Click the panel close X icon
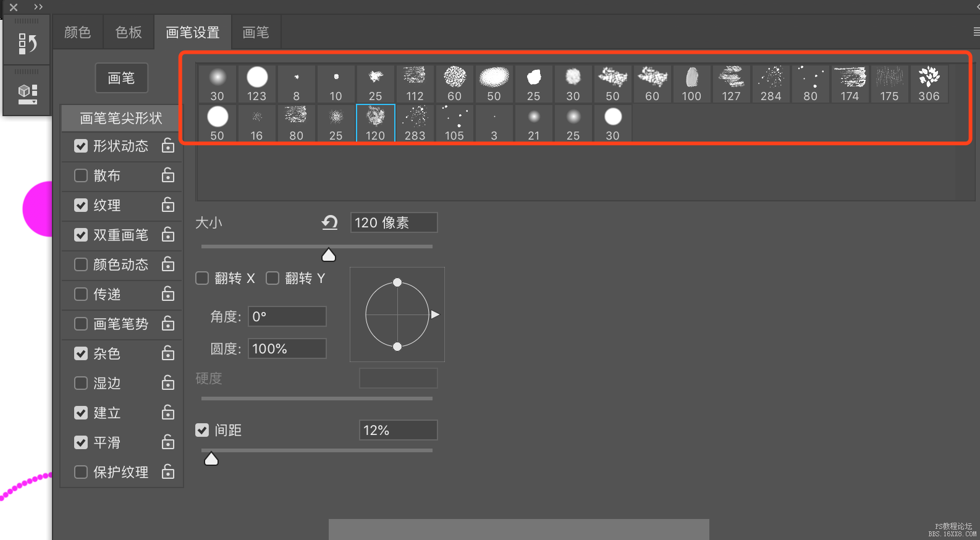 pyautogui.click(x=14, y=7)
